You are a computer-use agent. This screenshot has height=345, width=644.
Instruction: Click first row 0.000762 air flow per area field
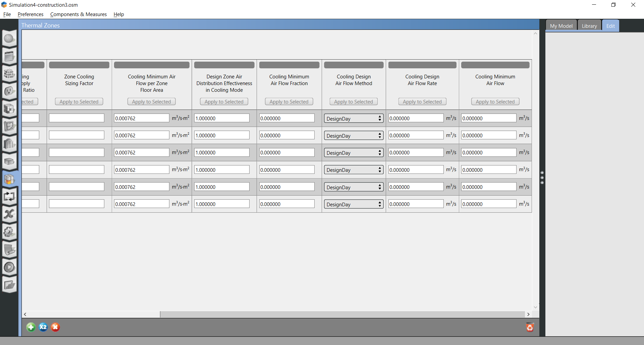coord(142,118)
